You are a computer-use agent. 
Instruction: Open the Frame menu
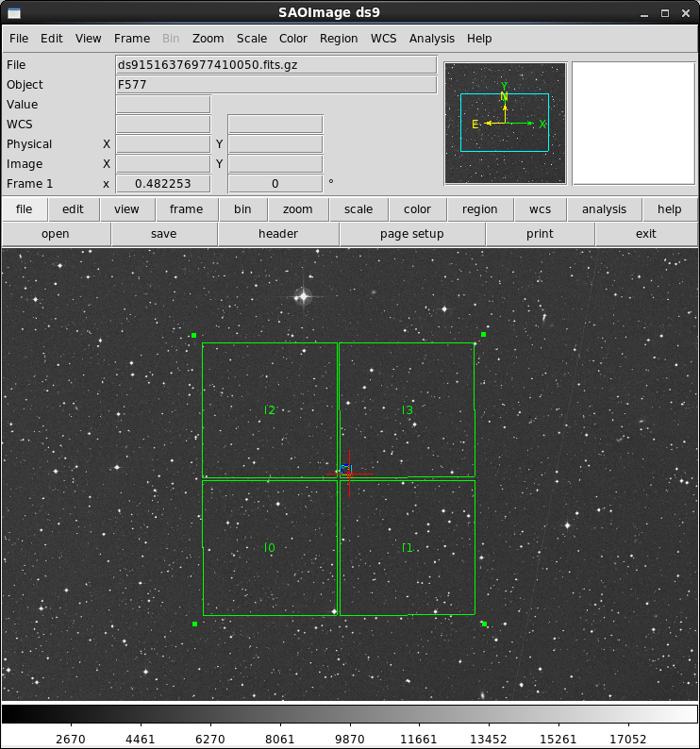pyautogui.click(x=132, y=39)
